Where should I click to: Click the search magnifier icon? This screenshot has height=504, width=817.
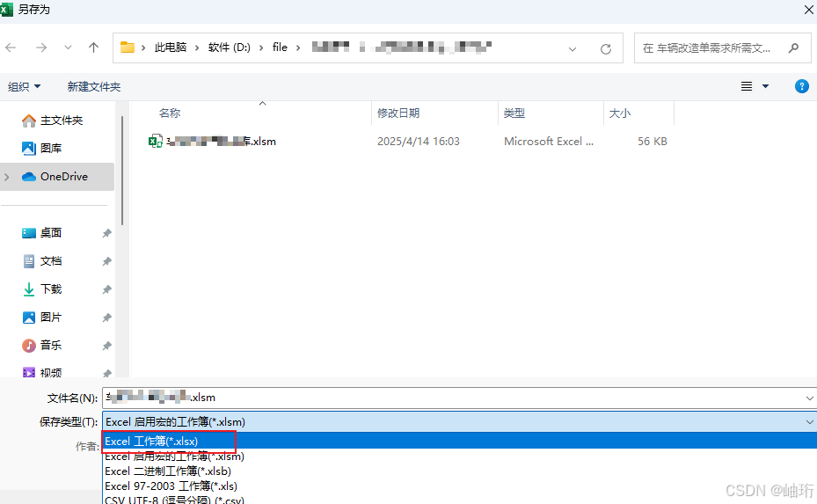pyautogui.click(x=793, y=48)
